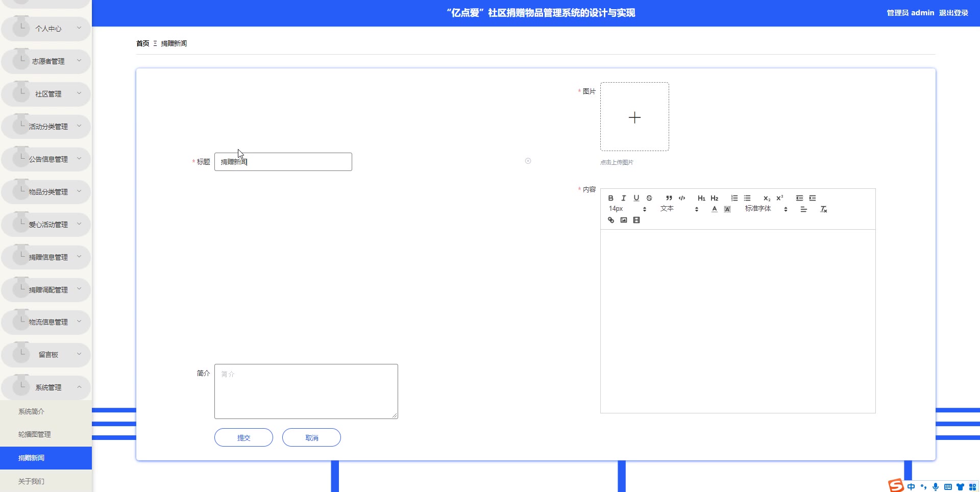Open the 轮播图管理 submenu item
Screen dimensions: 980x492
46,434
